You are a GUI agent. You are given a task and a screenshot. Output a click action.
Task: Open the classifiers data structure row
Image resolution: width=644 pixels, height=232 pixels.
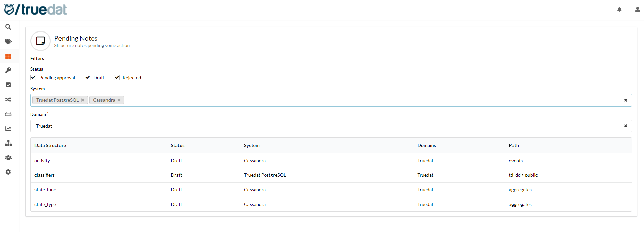(45, 175)
